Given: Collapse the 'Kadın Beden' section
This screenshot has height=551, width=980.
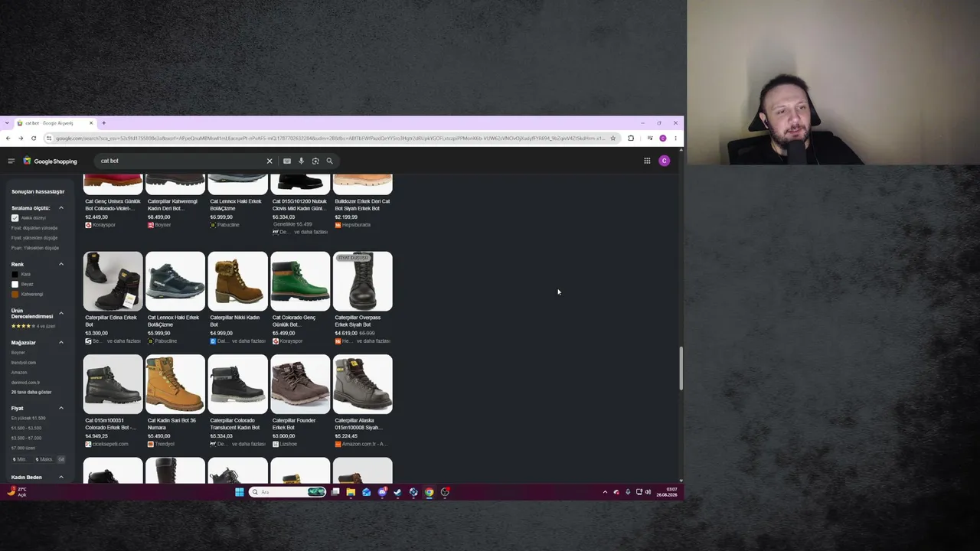Looking at the screenshot, I should (61, 477).
